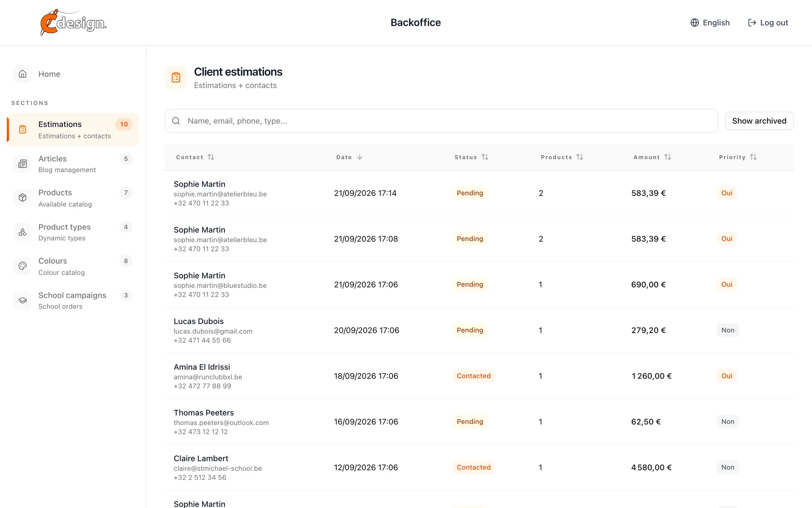This screenshot has width=812, height=508.
Task: Click email sophie.martin@bluestudio.be
Action: click(x=220, y=285)
